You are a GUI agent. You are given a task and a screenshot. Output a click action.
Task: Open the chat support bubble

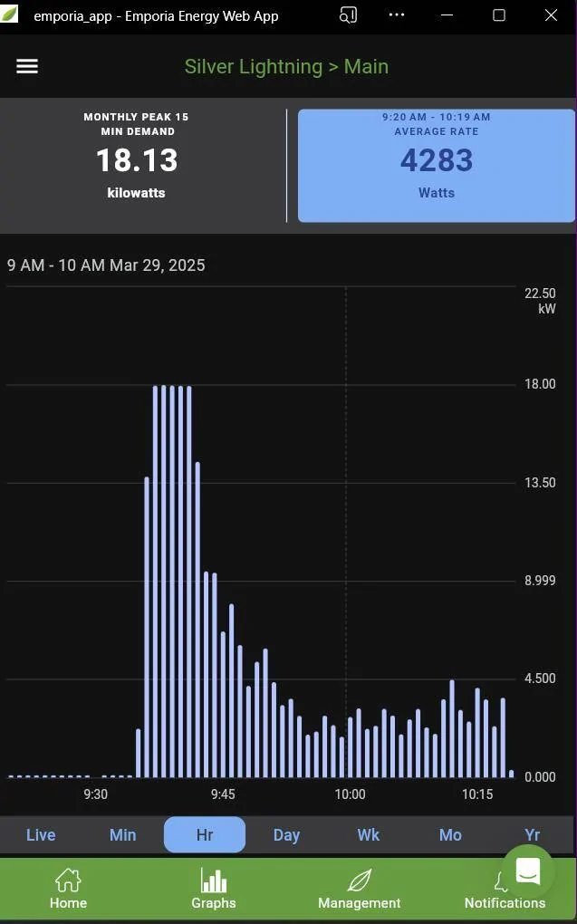tap(527, 871)
